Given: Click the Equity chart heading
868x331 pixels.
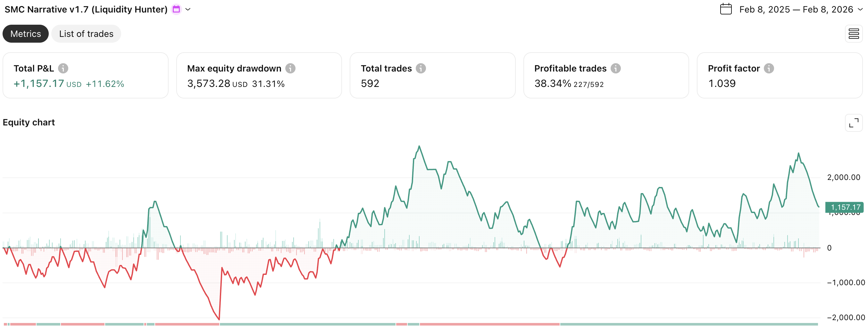Looking at the screenshot, I should pos(29,122).
